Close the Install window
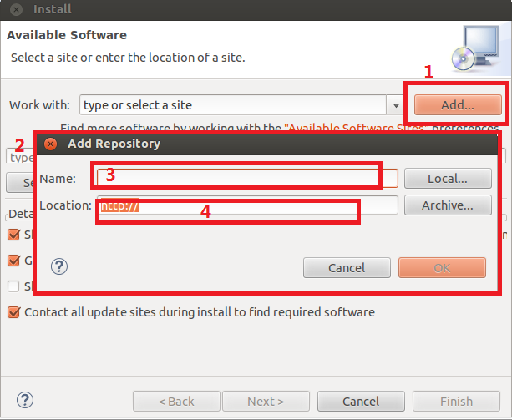The height and width of the screenshot is (420, 512). pos(15,10)
